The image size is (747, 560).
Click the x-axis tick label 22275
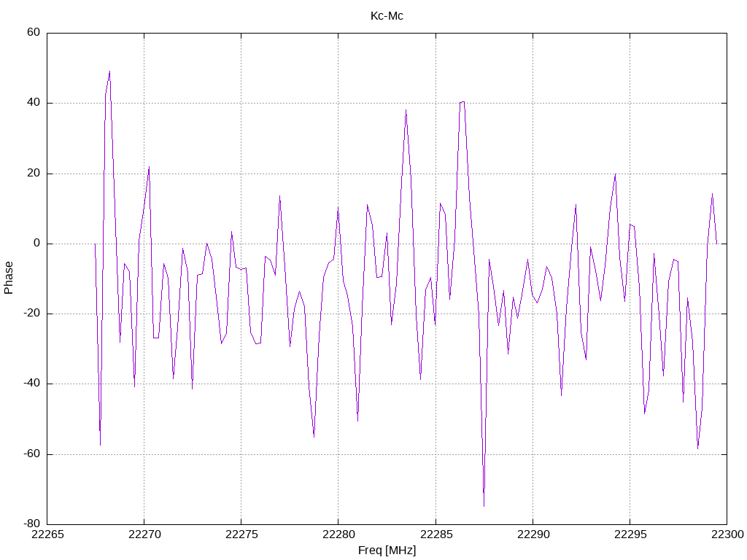tap(241, 534)
